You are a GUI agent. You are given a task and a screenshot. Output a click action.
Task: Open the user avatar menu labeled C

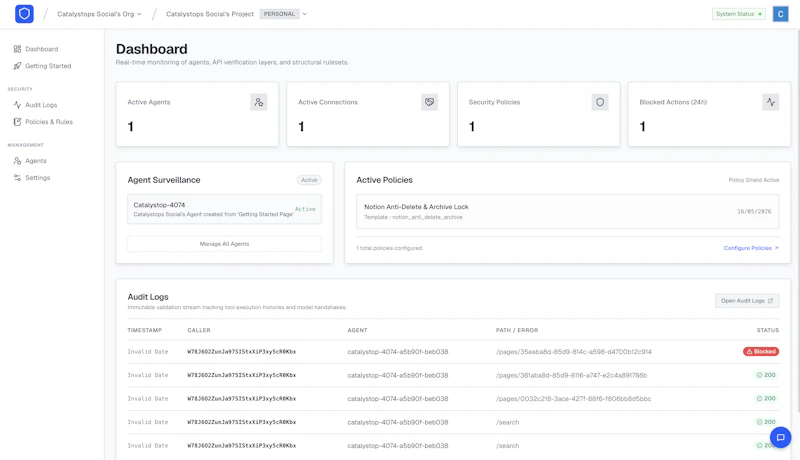pos(780,14)
